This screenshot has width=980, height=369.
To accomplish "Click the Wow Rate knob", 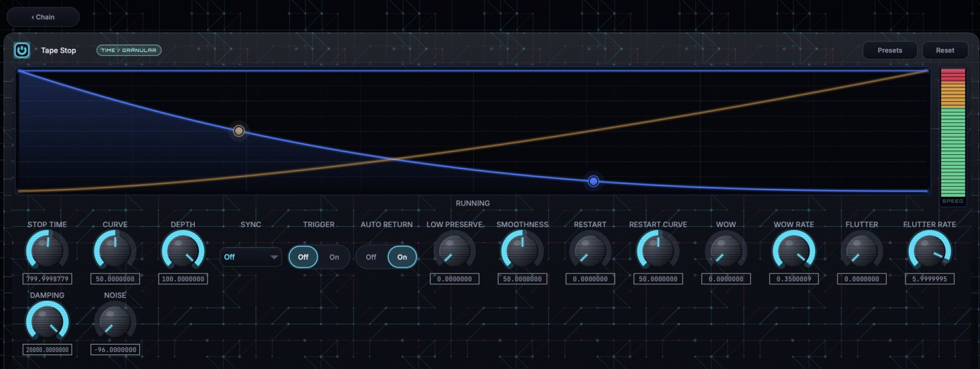I will tap(794, 251).
